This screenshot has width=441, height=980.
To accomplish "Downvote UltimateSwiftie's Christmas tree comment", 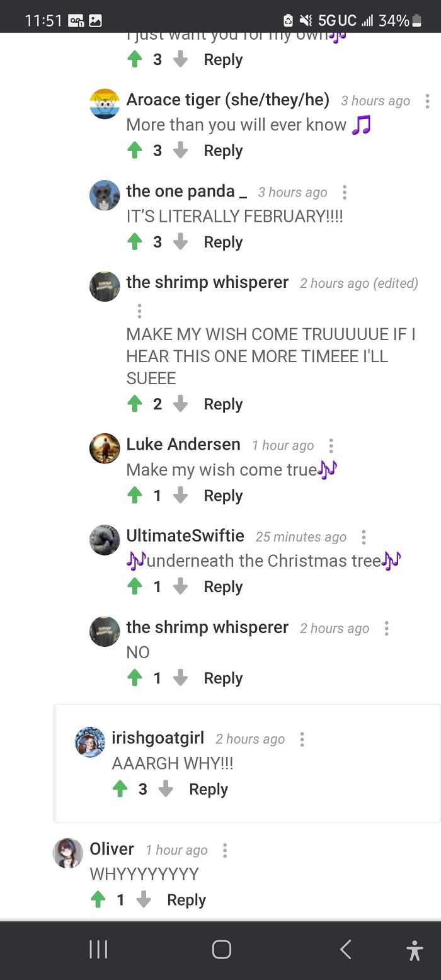I will [x=181, y=586].
